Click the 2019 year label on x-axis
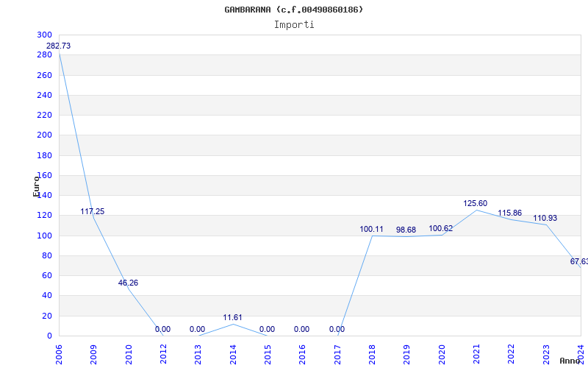 coord(407,355)
